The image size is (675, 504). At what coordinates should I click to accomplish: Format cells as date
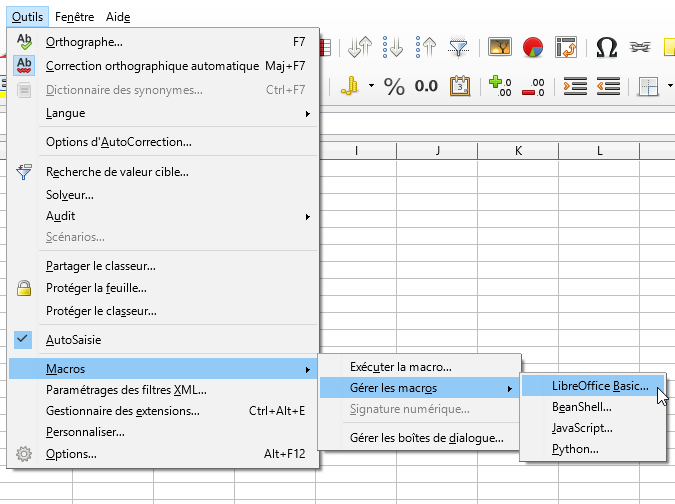(460, 86)
